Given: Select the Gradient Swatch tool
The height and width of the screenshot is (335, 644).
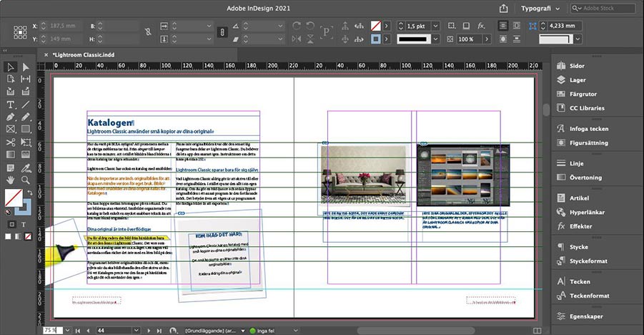Looking at the screenshot, I should coord(11,155).
